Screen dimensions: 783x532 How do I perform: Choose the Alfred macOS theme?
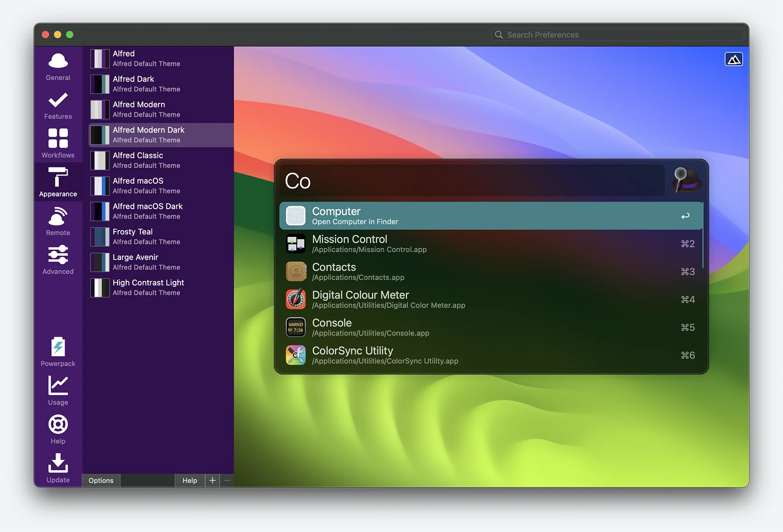[161, 186]
